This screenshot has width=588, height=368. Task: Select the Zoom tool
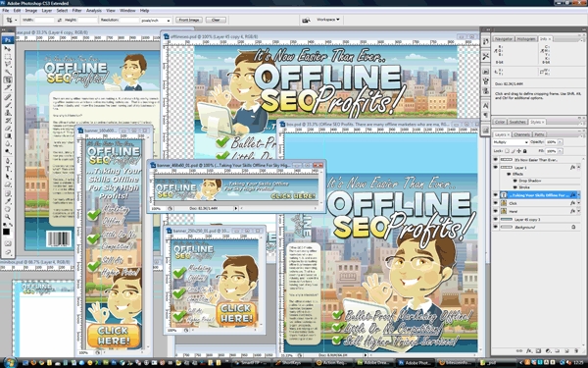click(7, 217)
